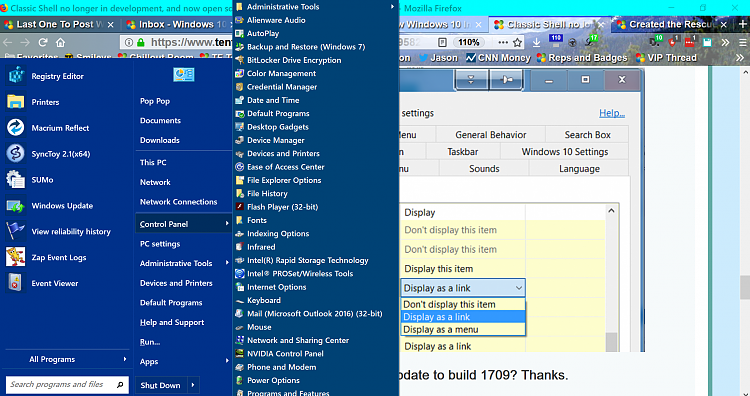This screenshot has height=396, width=750.
Task: Open the Sounds settings tab
Action: [x=484, y=169]
